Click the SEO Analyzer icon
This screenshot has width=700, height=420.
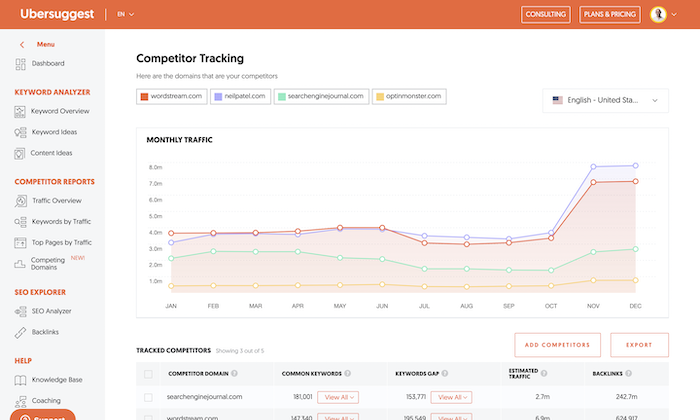(x=20, y=312)
